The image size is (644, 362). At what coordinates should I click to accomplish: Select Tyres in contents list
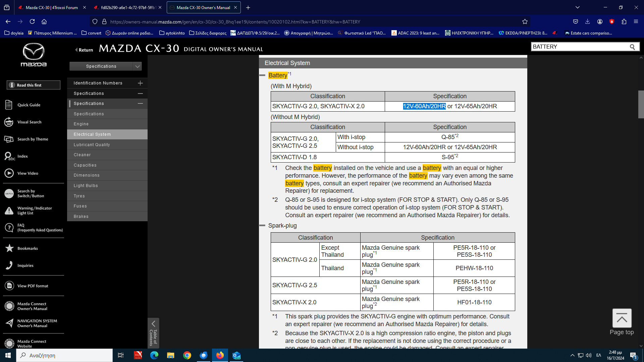tap(107, 196)
